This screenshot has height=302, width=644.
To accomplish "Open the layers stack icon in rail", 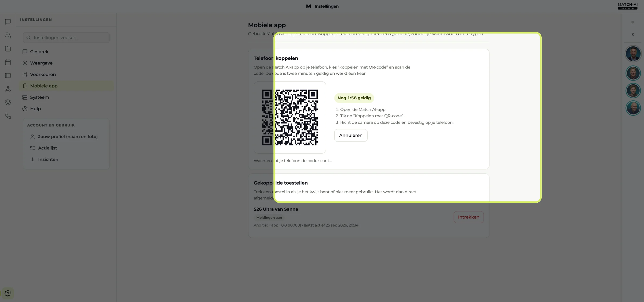I will click(8, 102).
